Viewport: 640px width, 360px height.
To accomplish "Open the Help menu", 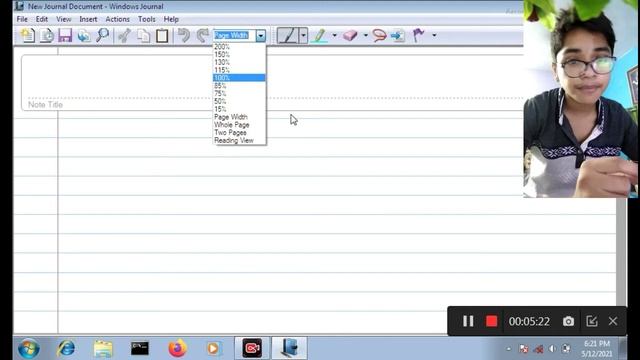I will (171, 19).
